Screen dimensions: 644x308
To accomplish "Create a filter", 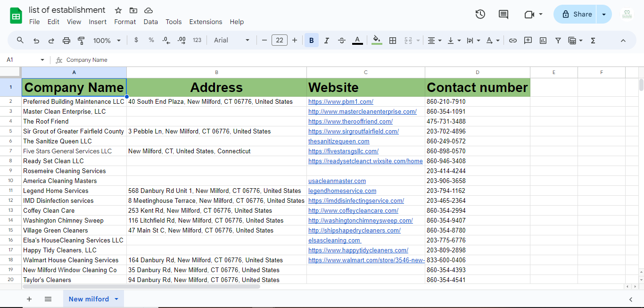I will [x=558, y=41].
